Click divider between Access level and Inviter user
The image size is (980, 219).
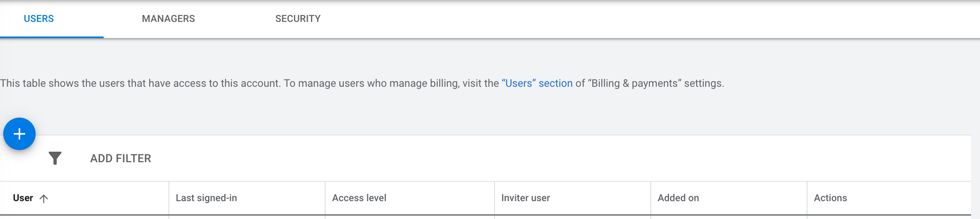[494, 198]
